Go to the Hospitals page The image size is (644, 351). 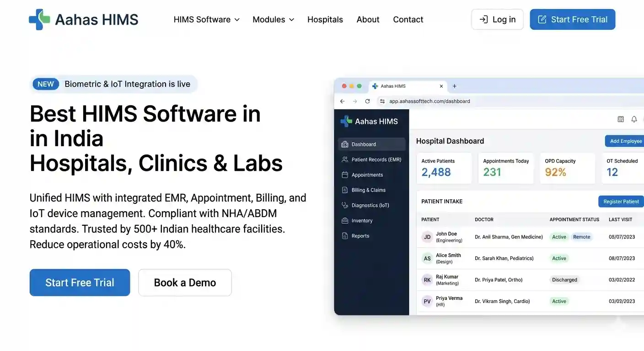(x=325, y=20)
